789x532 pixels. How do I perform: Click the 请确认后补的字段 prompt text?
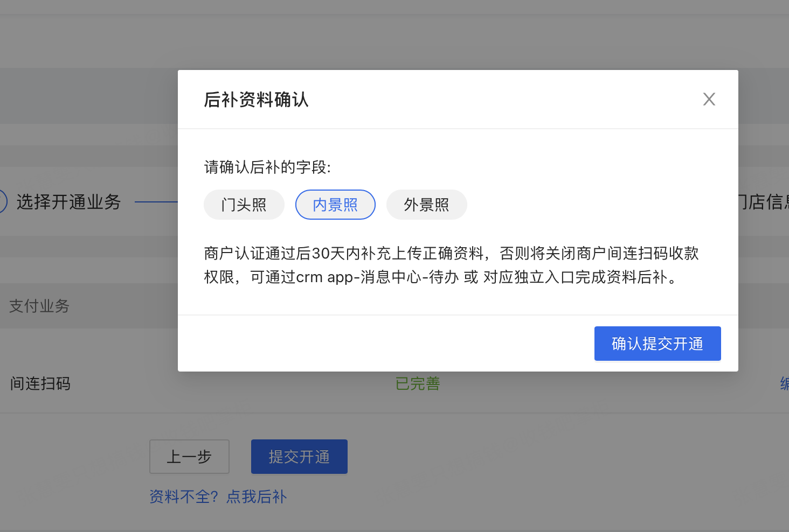[x=267, y=167]
